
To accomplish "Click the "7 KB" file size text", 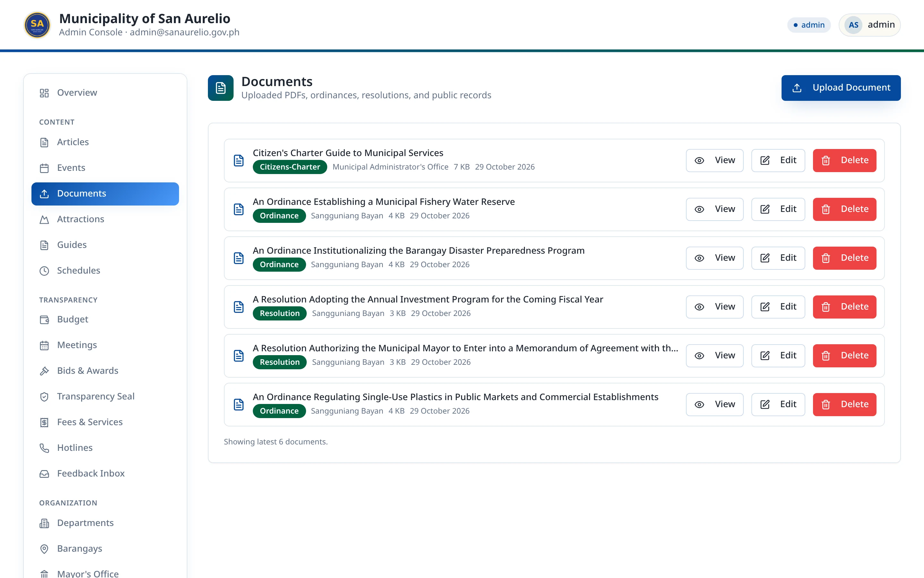I will coord(462,167).
